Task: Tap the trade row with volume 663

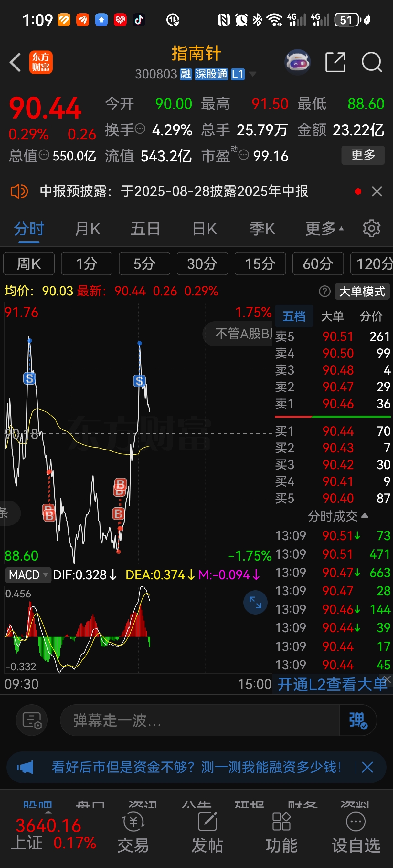Action: click(333, 572)
